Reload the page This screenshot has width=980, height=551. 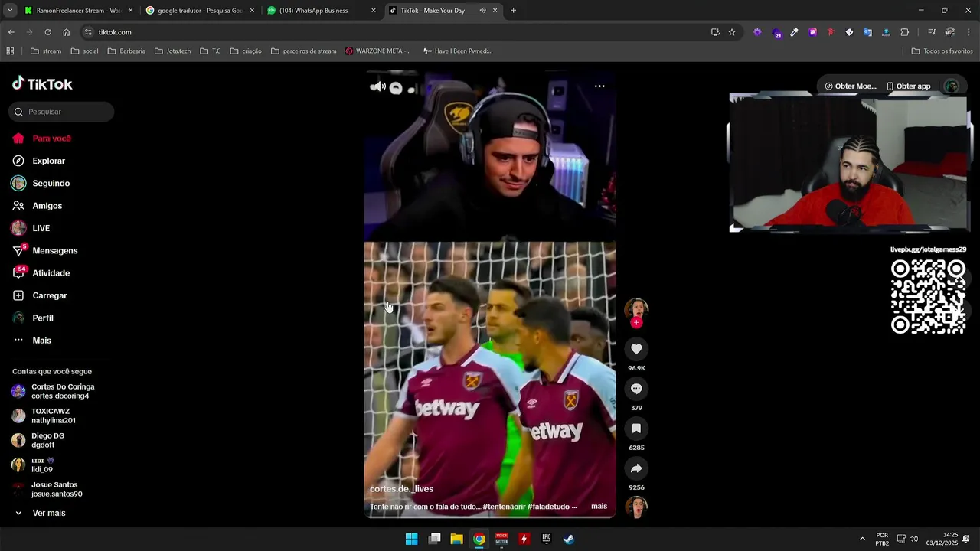47,32
